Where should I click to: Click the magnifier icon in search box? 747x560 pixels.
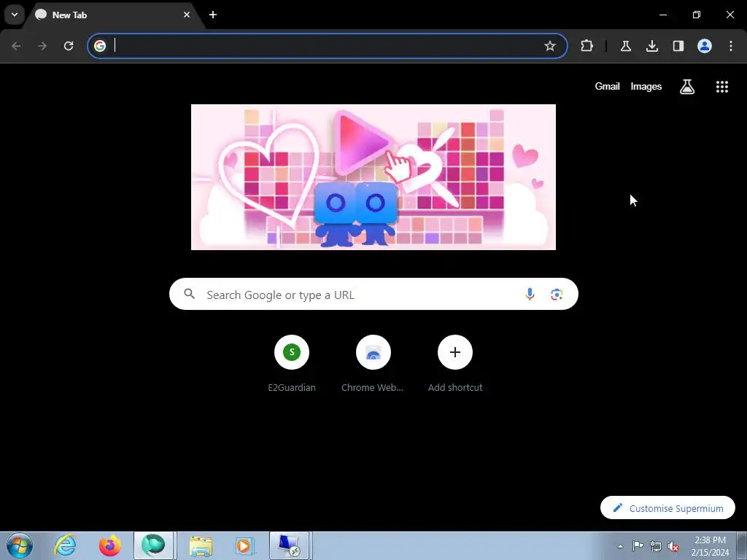pyautogui.click(x=190, y=294)
